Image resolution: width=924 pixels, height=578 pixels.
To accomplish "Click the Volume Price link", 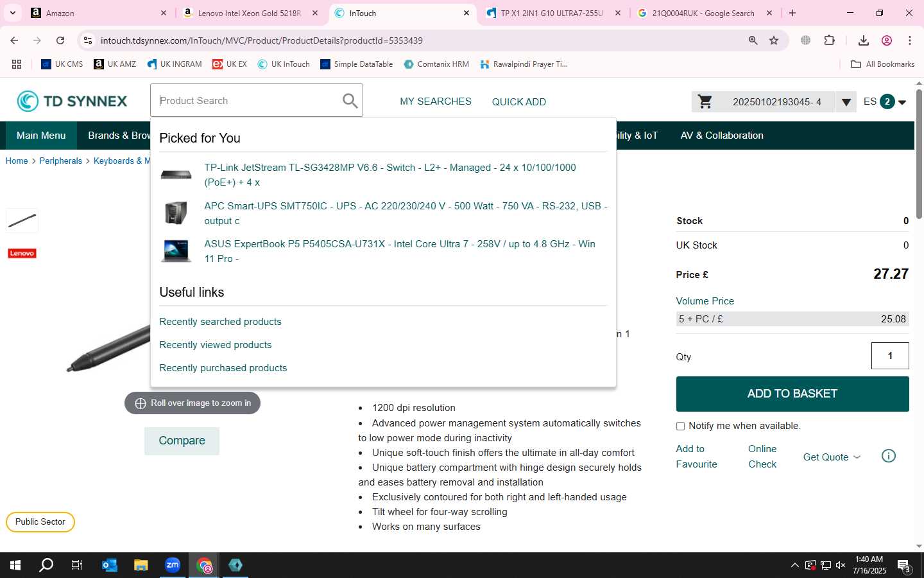I will coord(705,301).
